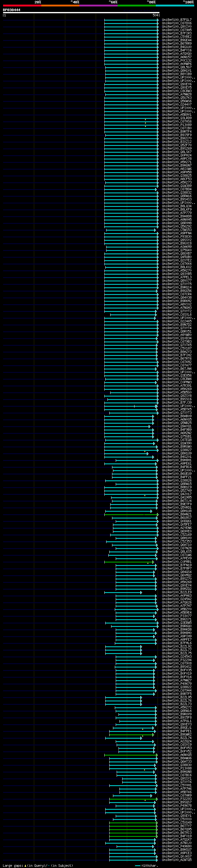
Task: Select the UniRef100_A5BTK5 label
Action: coord(177,410)
